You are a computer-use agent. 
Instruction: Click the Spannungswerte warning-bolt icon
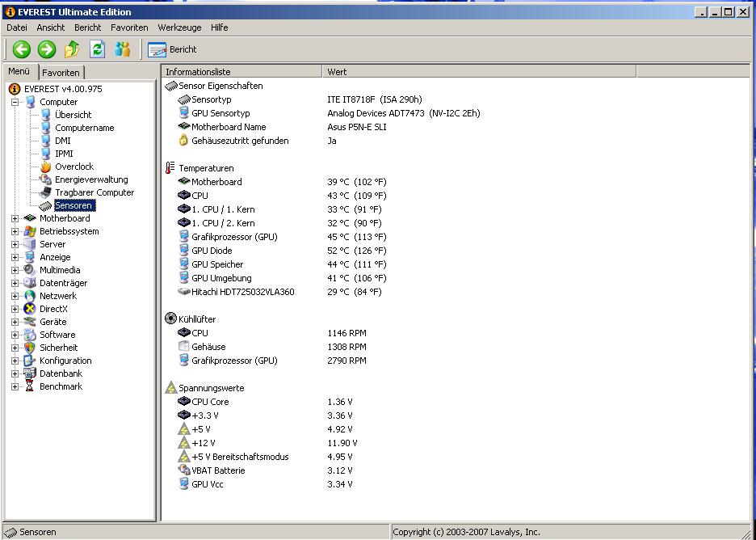point(170,387)
